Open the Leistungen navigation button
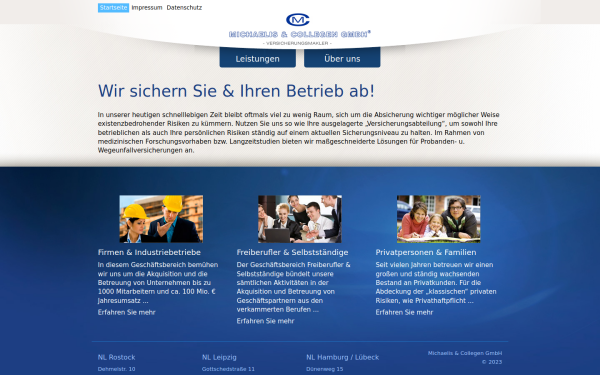Viewport: 600px width, 375px height. point(258,58)
